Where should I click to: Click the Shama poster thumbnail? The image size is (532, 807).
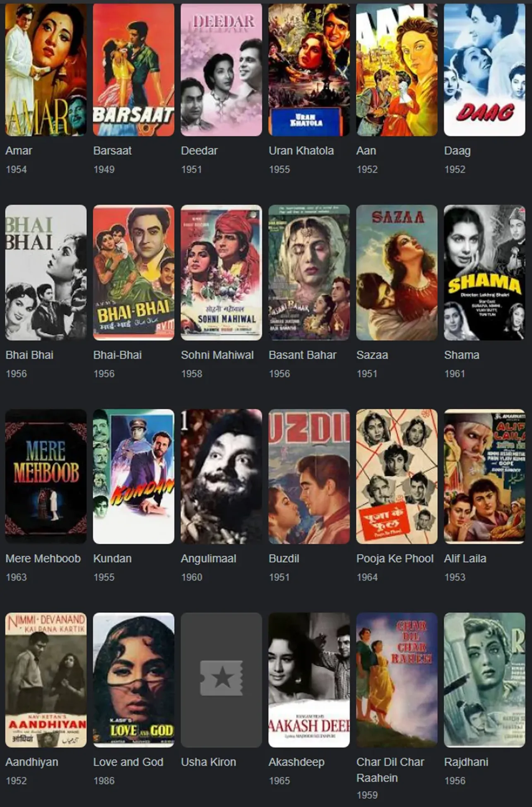pos(484,273)
